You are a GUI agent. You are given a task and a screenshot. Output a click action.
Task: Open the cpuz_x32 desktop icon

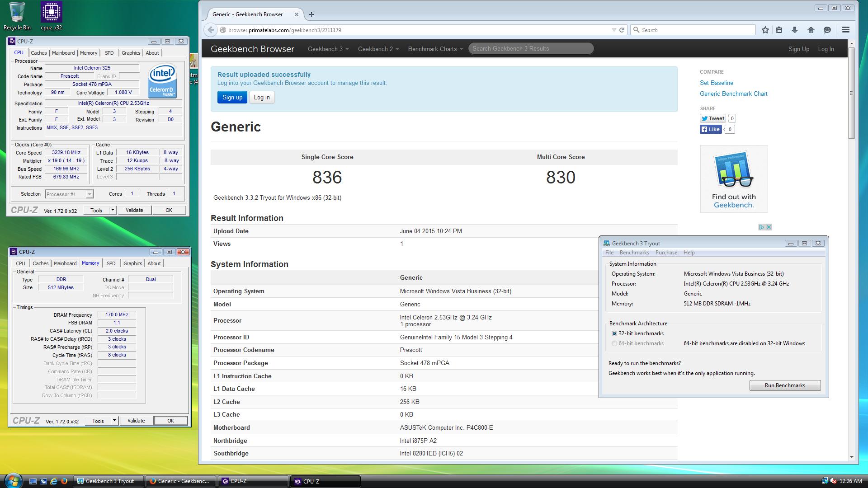(x=51, y=16)
